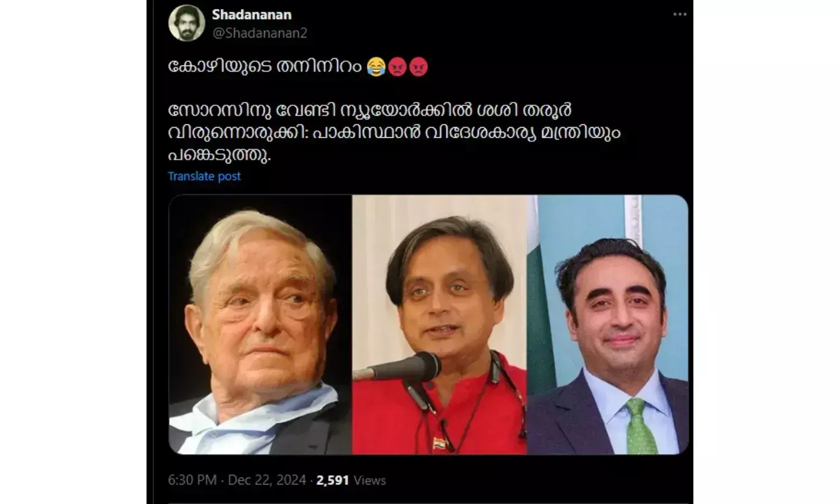The image size is (840, 504).
Task: Click the 2,591 view count number
Action: pos(333,480)
